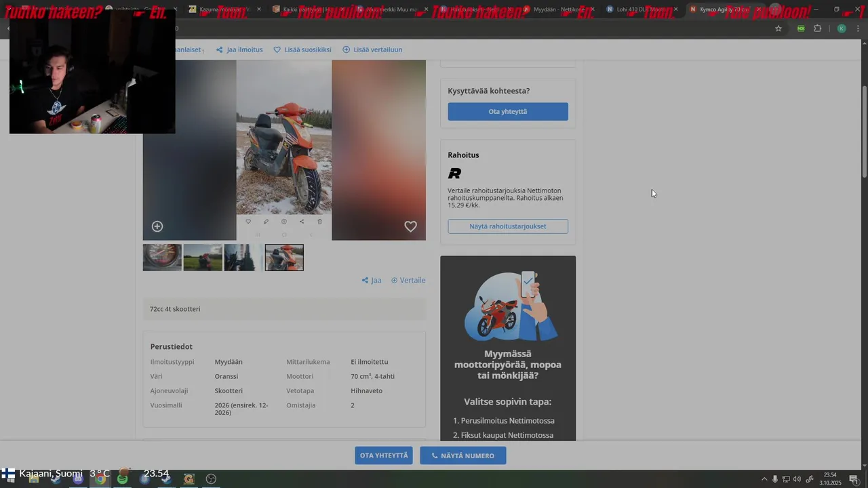Click NÄYTÄ NUMERO phone button
The width and height of the screenshot is (868, 488).
pos(463,455)
